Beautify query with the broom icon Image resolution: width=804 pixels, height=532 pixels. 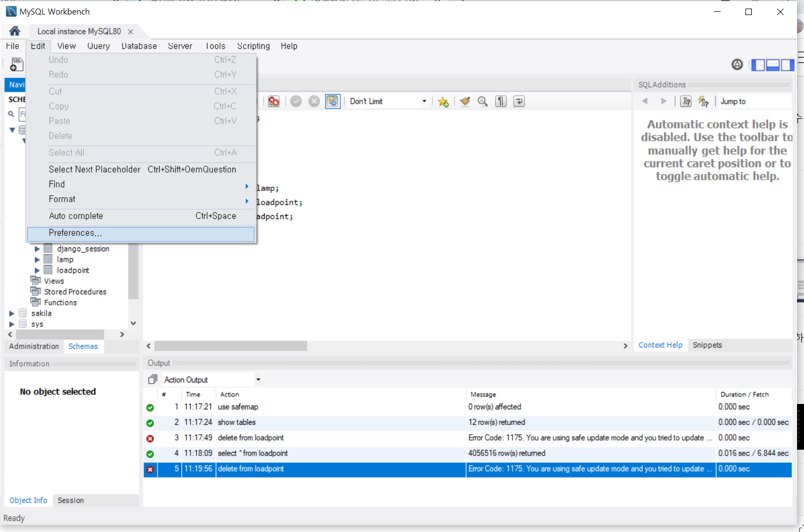pos(465,101)
